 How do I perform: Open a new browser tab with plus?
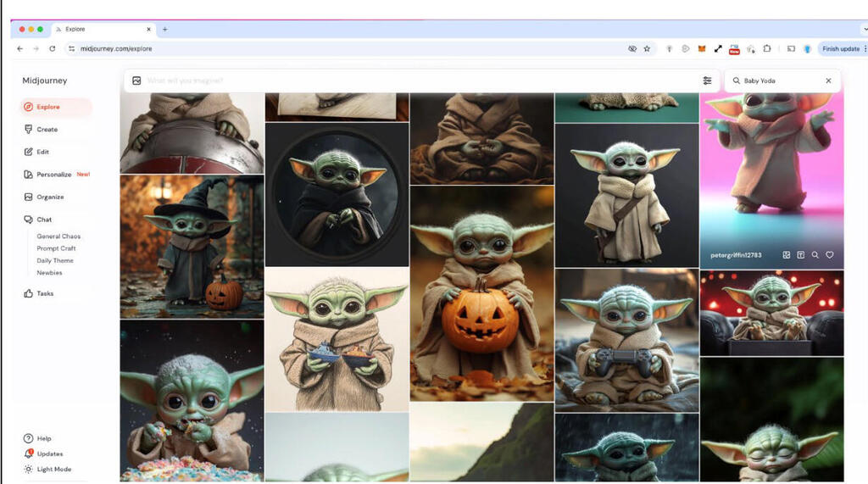[x=165, y=30]
